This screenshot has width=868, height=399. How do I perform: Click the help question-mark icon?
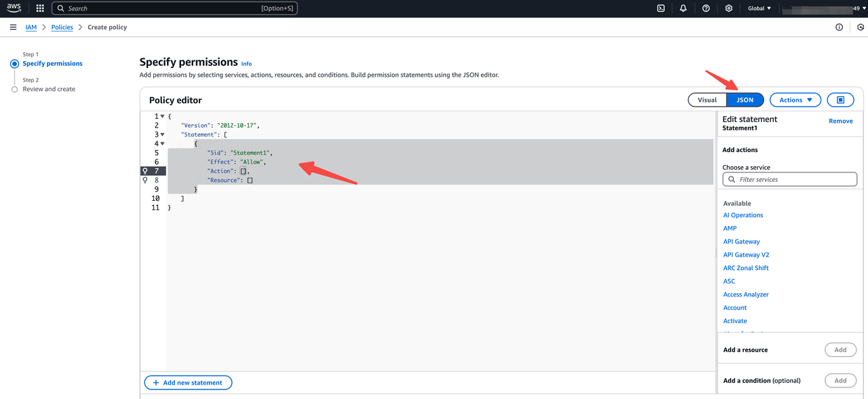pos(705,7)
